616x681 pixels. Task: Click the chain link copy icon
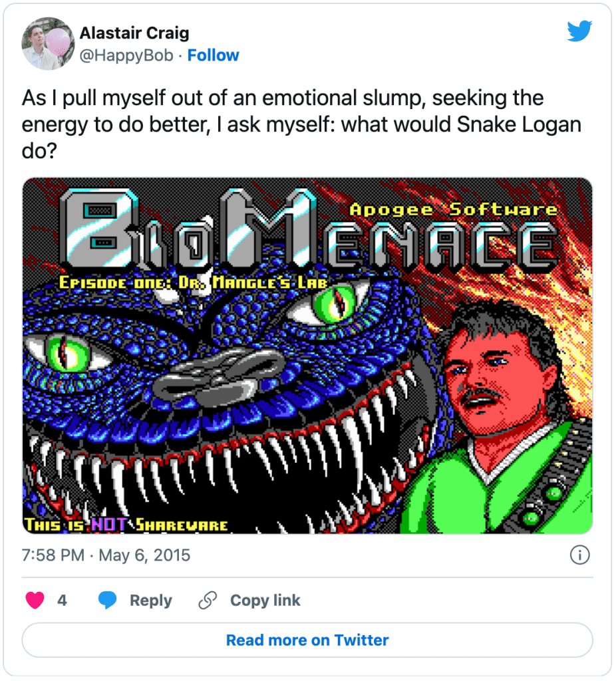208,601
